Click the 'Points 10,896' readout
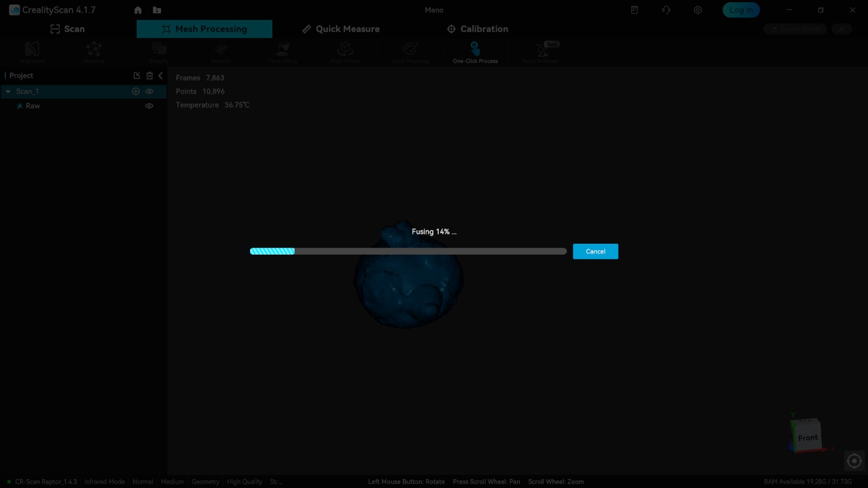Image resolution: width=868 pixels, height=488 pixels. (x=200, y=91)
